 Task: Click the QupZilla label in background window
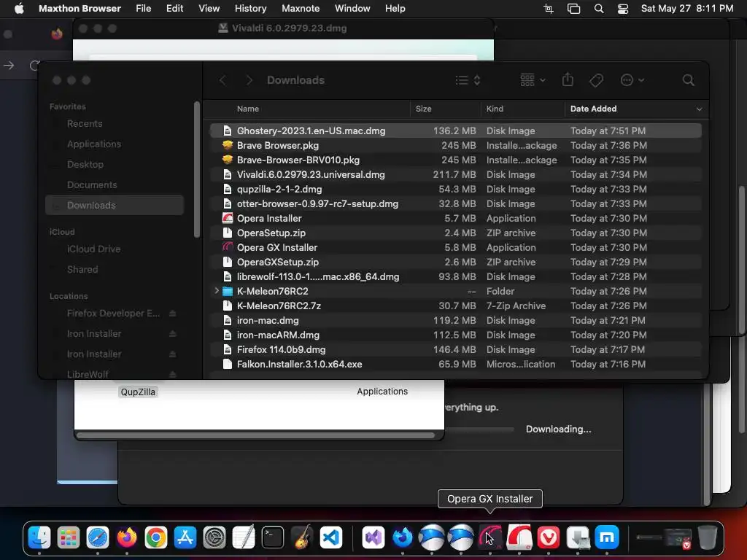click(138, 392)
